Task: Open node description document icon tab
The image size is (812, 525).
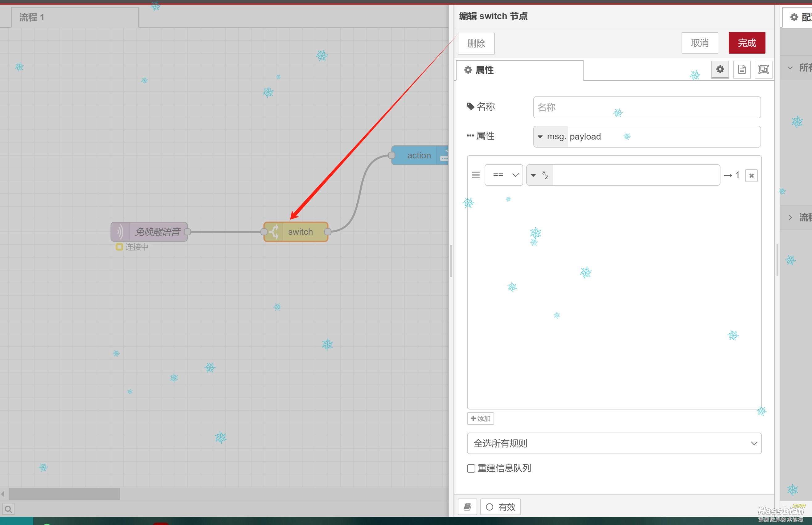Action: click(741, 70)
